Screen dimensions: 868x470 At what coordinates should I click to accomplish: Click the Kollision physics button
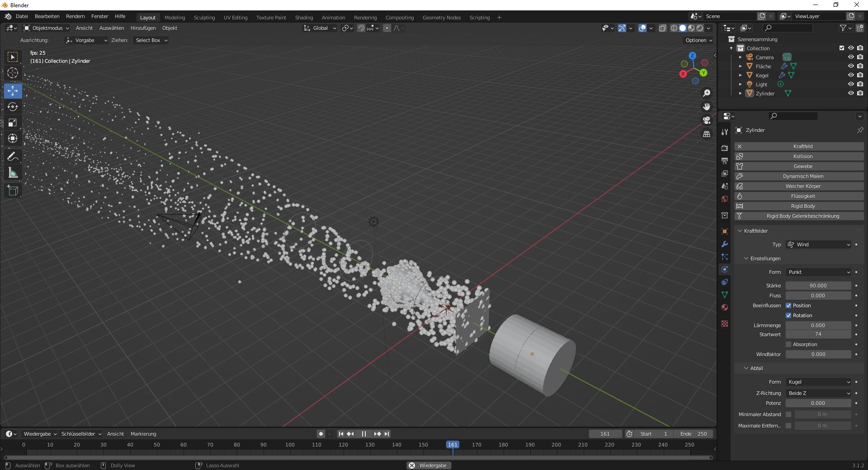tap(799, 156)
